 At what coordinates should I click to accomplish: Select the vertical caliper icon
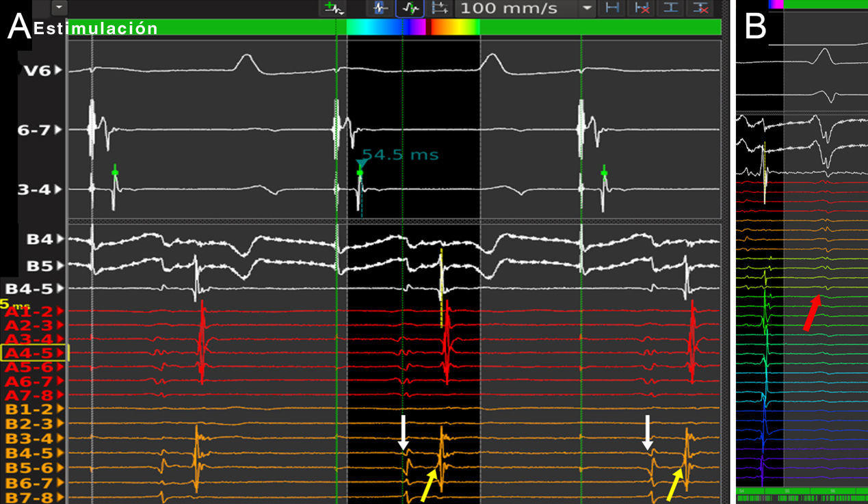tap(671, 8)
